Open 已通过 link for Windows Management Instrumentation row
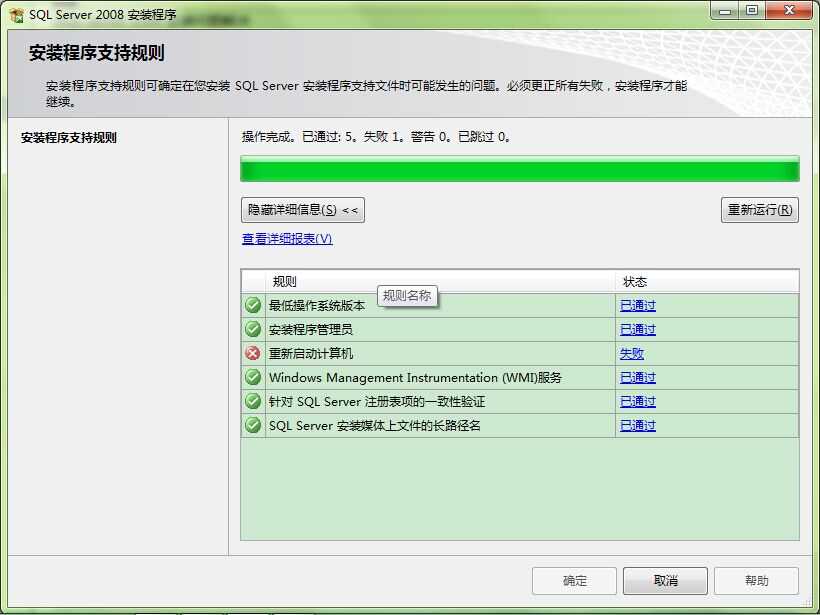The image size is (820, 615). pyautogui.click(x=637, y=378)
